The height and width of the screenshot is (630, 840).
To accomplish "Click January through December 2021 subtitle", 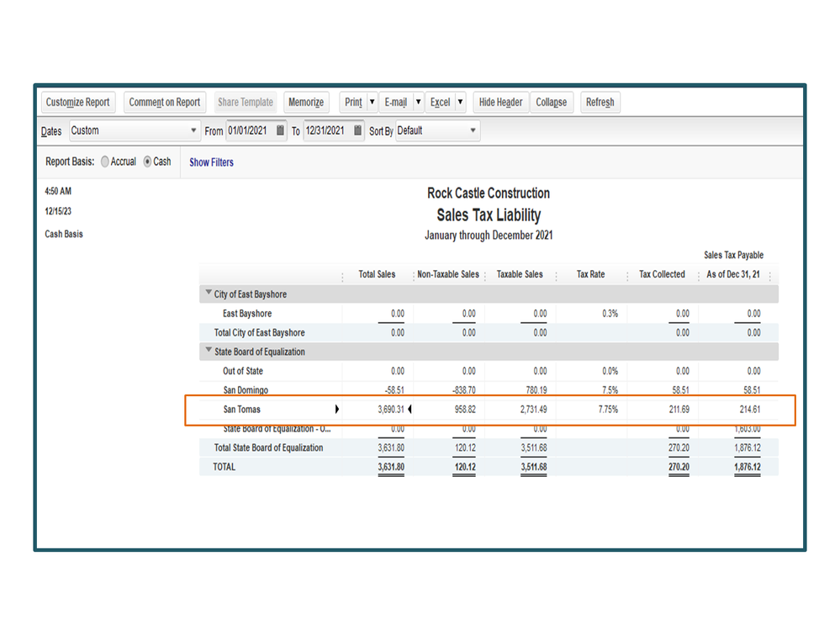I will pos(489,236).
